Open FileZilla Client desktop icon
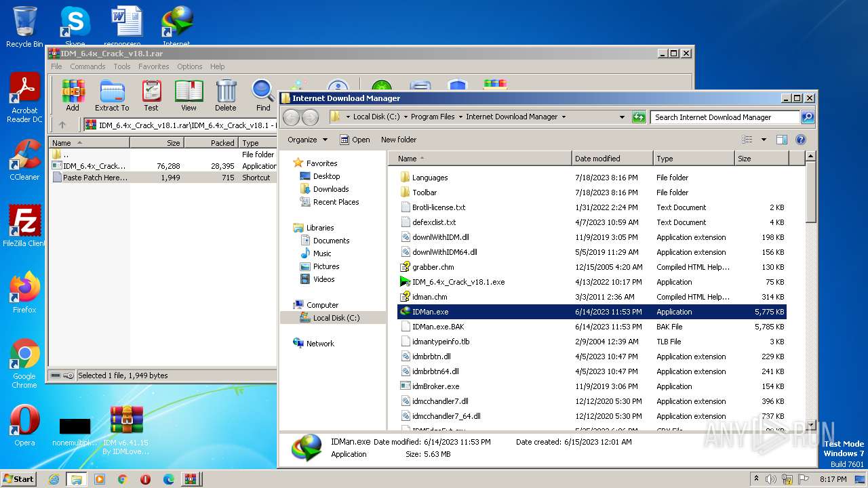Image resolution: width=868 pixels, height=488 pixels. [x=24, y=226]
